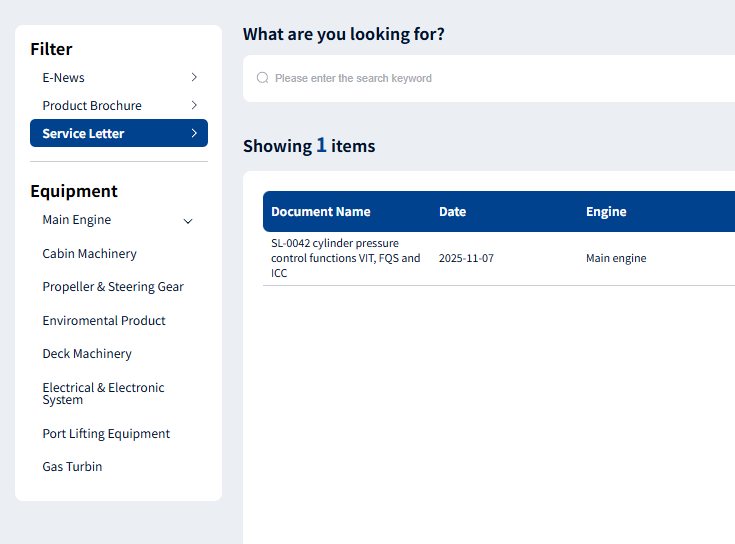Expand the E-News chevron arrow
735x544 pixels.
point(194,77)
